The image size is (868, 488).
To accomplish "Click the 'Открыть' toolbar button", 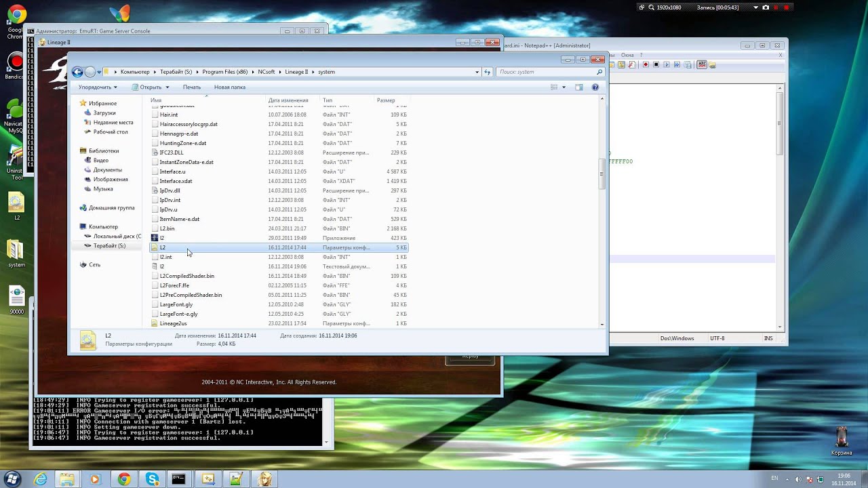I will [146, 87].
